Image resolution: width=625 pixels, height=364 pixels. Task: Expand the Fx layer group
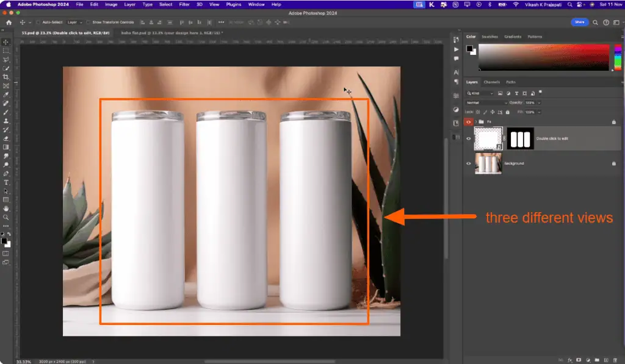coord(475,121)
